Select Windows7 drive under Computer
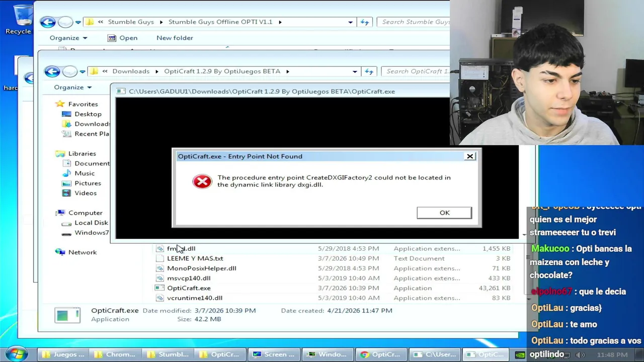 (x=86, y=233)
